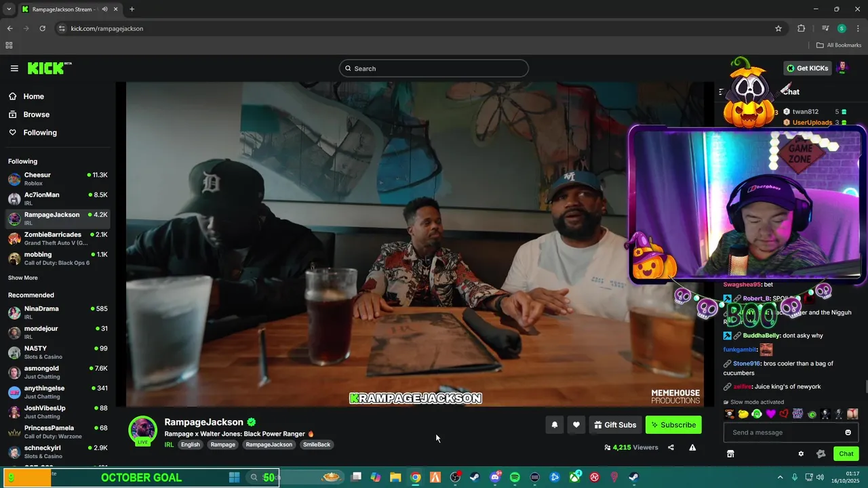The width and height of the screenshot is (868, 488).
Task: Open NinaDrama recommended channel
Action: 58,312
